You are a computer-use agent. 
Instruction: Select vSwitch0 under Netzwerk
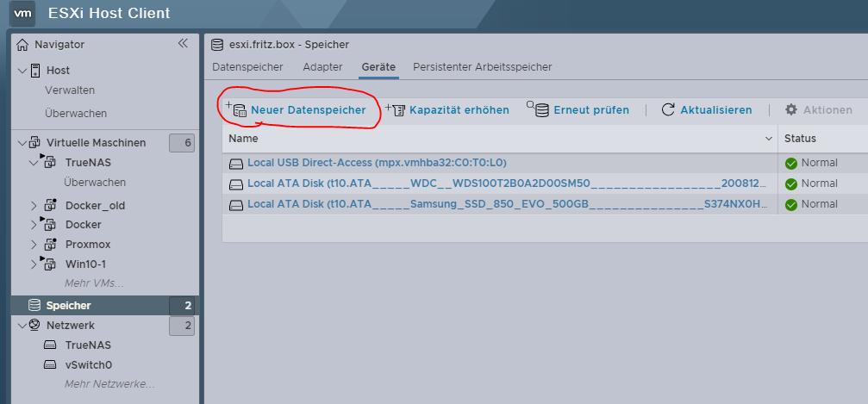[89, 364]
